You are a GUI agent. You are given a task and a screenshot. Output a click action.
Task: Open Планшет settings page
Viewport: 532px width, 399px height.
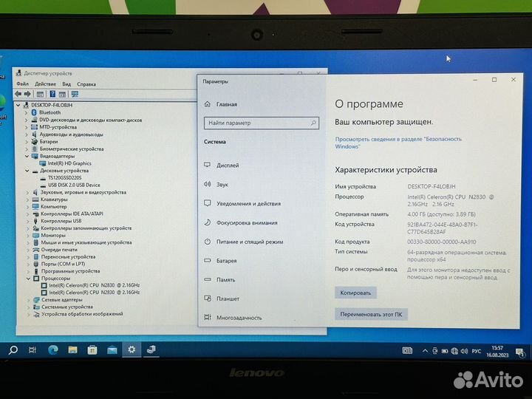pyautogui.click(x=222, y=299)
